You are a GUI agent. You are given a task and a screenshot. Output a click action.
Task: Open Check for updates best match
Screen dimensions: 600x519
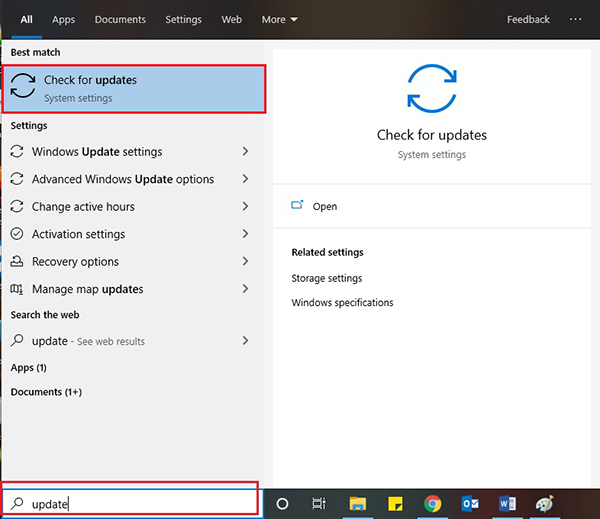134,89
